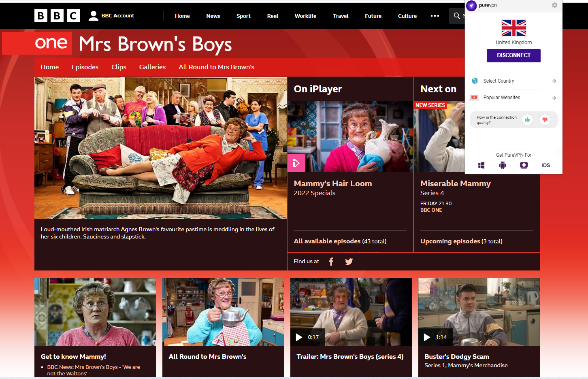The width and height of the screenshot is (588, 379).
Task: Open News in the top navigation
Action: (x=213, y=16)
